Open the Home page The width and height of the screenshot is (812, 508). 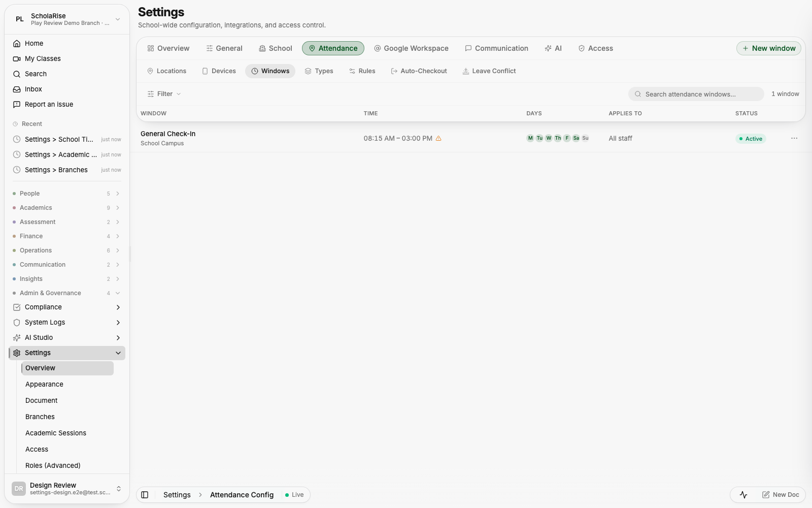click(67, 43)
